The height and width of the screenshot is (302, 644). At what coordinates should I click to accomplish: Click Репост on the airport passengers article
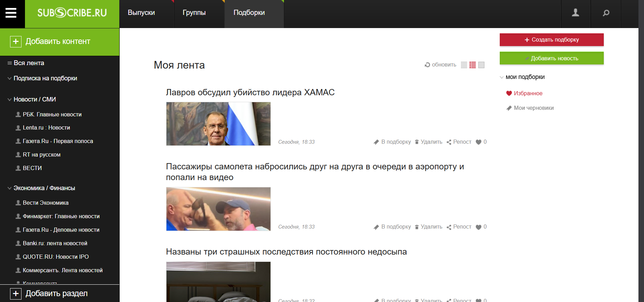pyautogui.click(x=459, y=227)
